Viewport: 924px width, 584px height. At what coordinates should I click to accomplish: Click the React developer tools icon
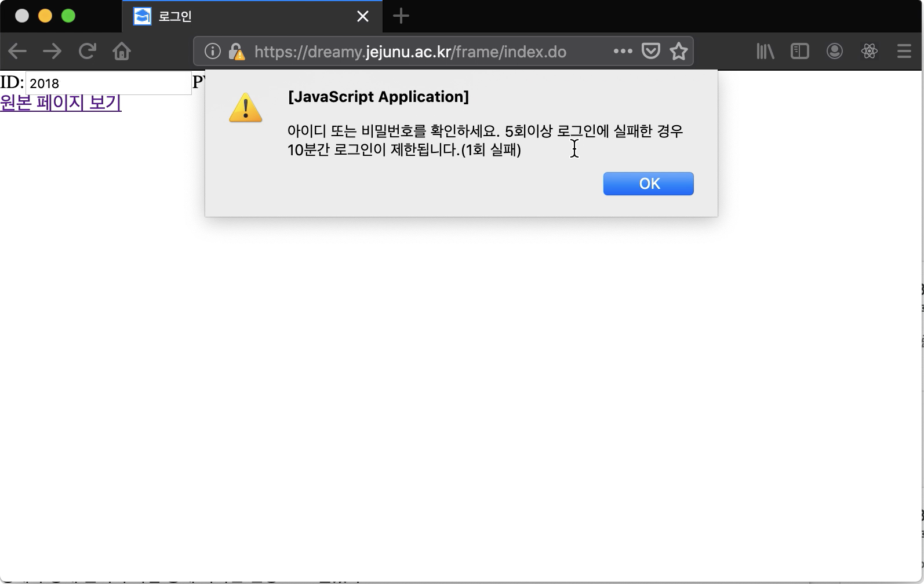pyautogui.click(x=870, y=52)
